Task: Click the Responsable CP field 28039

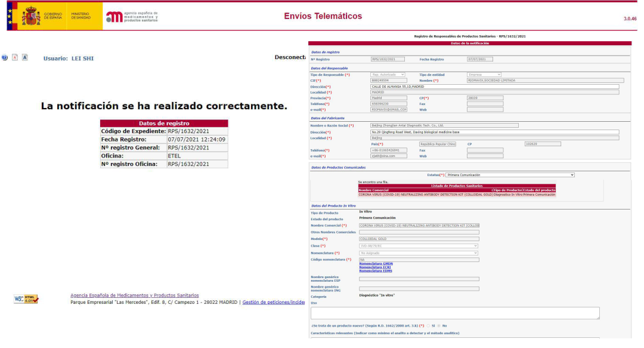Action: [485, 98]
